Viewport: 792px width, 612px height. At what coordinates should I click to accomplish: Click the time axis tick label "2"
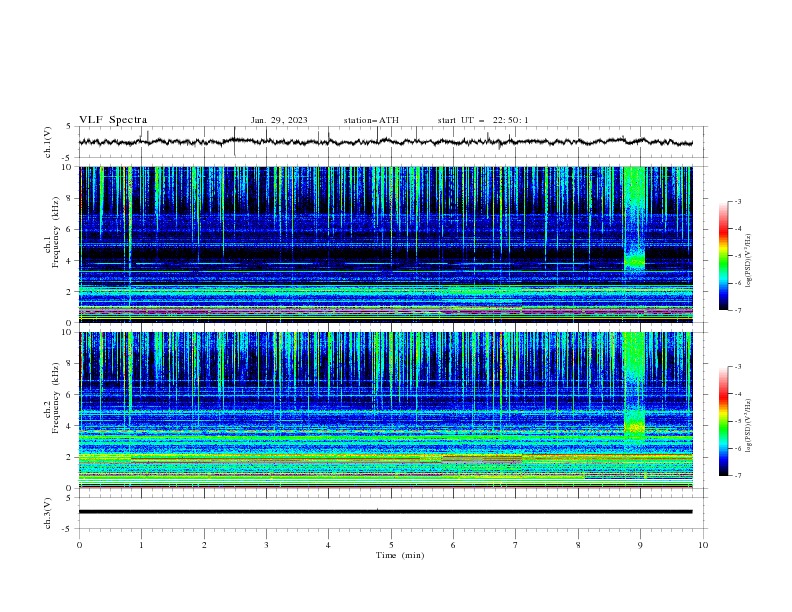point(204,545)
